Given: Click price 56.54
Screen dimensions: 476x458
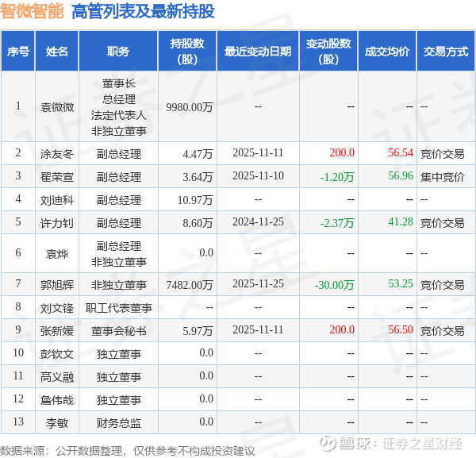Looking at the screenshot, I should [x=401, y=152].
